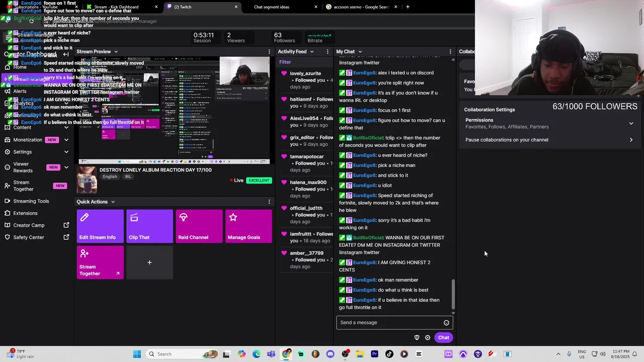The width and height of the screenshot is (644, 362).
Task: Open the Edit Stream Info quick action
Action: pos(100,226)
